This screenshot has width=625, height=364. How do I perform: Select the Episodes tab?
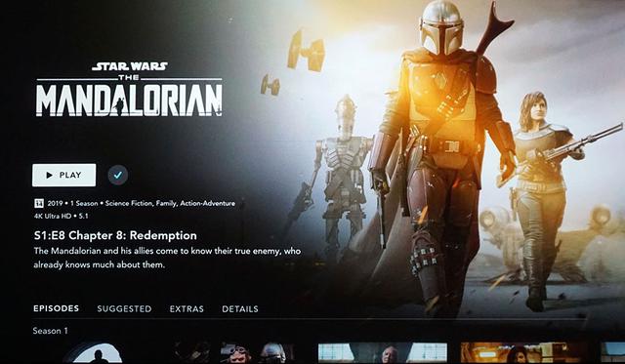(57, 308)
